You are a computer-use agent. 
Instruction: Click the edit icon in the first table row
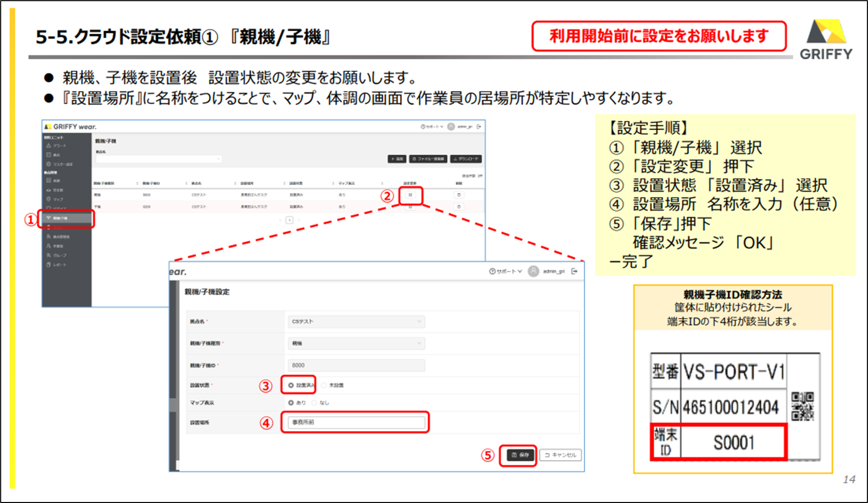410,195
